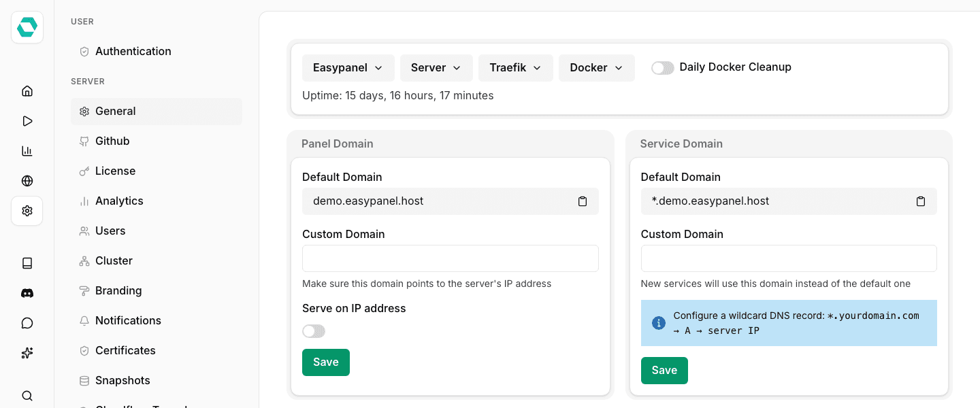The image size is (980, 408).
Task: Toggle Serve on IP address switch
Action: [314, 331]
